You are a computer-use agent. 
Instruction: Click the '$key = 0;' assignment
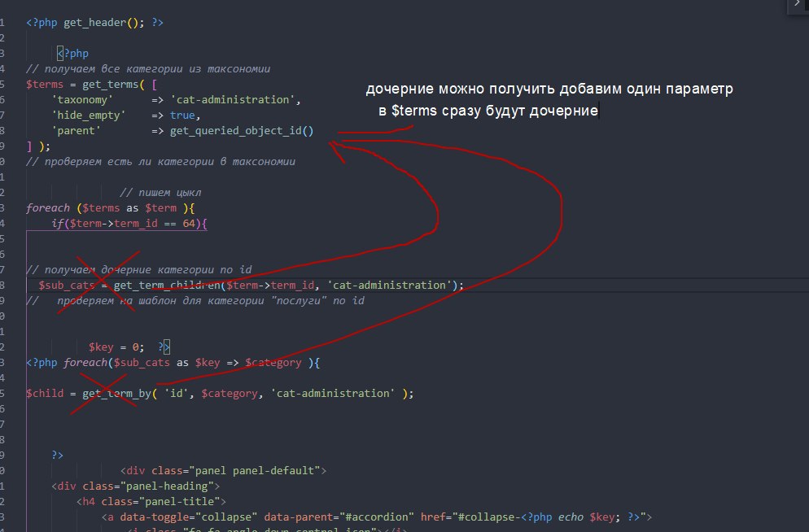(x=116, y=347)
